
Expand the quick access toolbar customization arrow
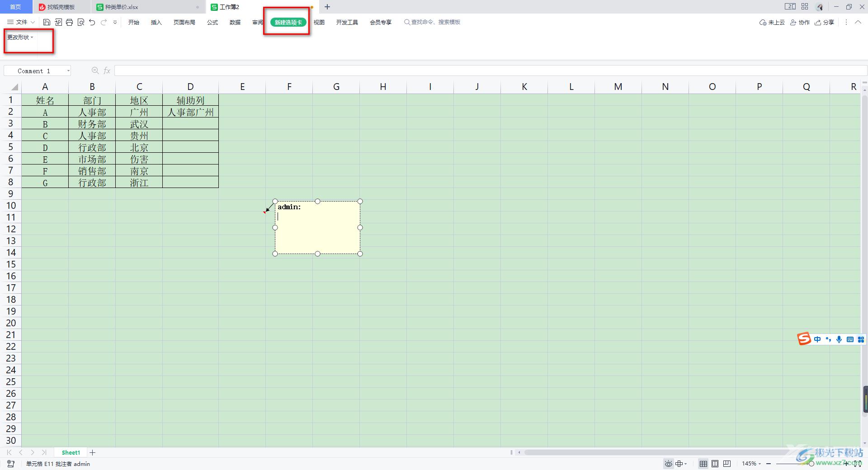point(115,22)
